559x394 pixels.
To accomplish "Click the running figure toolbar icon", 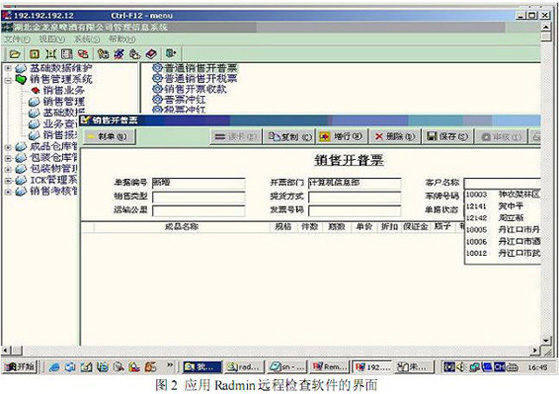I will click(x=119, y=54).
